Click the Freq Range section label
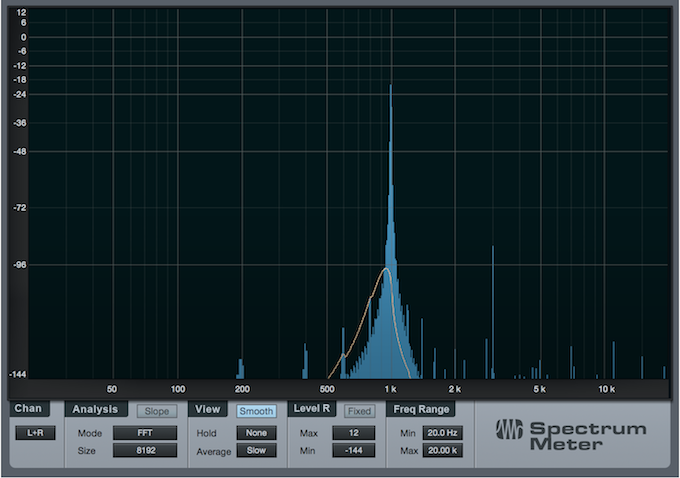 pyautogui.click(x=421, y=409)
